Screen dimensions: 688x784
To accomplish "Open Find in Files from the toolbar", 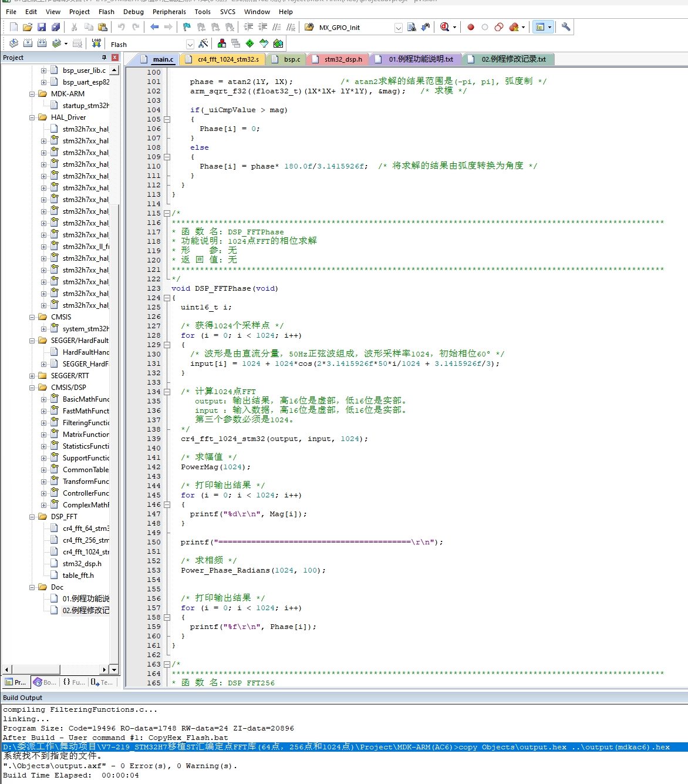I will point(309,27).
